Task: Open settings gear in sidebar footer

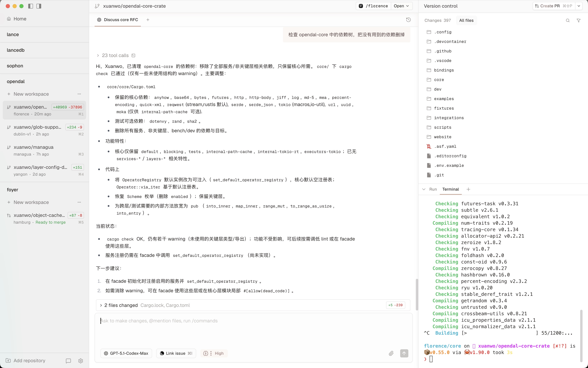Action: 81,361
